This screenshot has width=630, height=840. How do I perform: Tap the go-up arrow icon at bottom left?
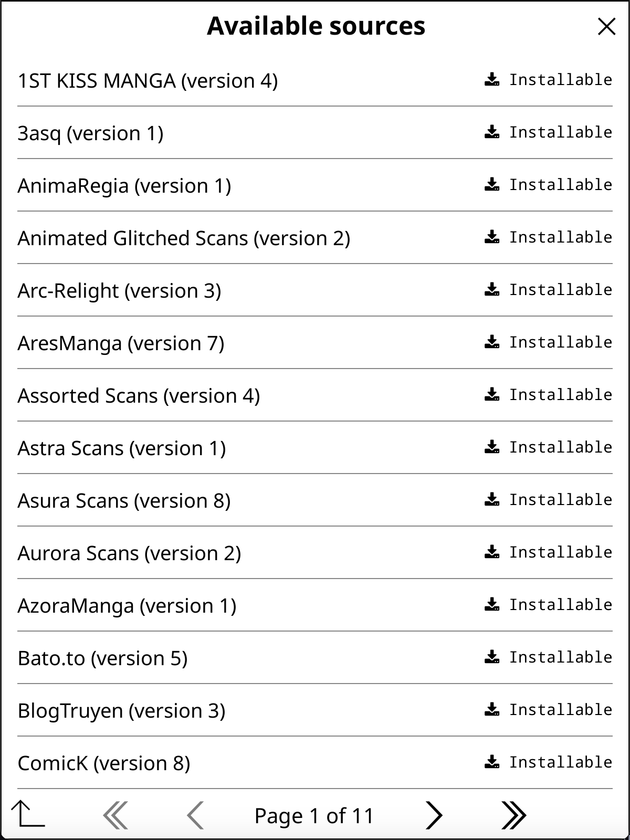tap(28, 814)
